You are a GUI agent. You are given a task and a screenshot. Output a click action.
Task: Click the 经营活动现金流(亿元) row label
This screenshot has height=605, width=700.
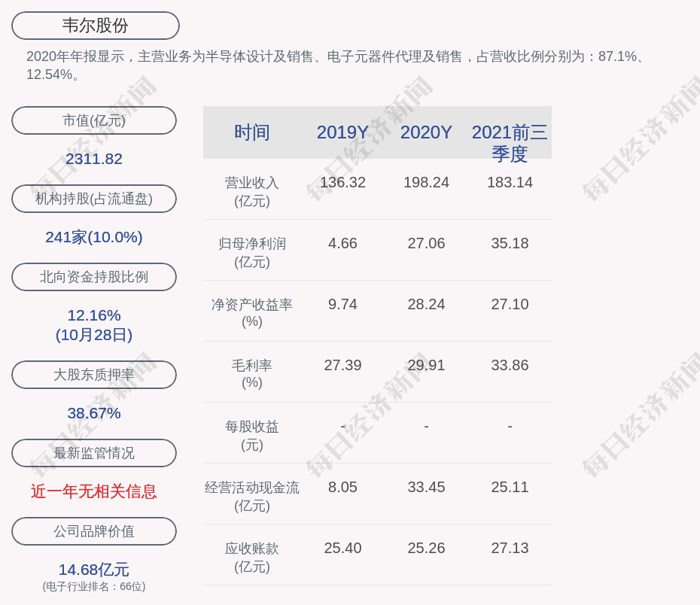point(252,497)
